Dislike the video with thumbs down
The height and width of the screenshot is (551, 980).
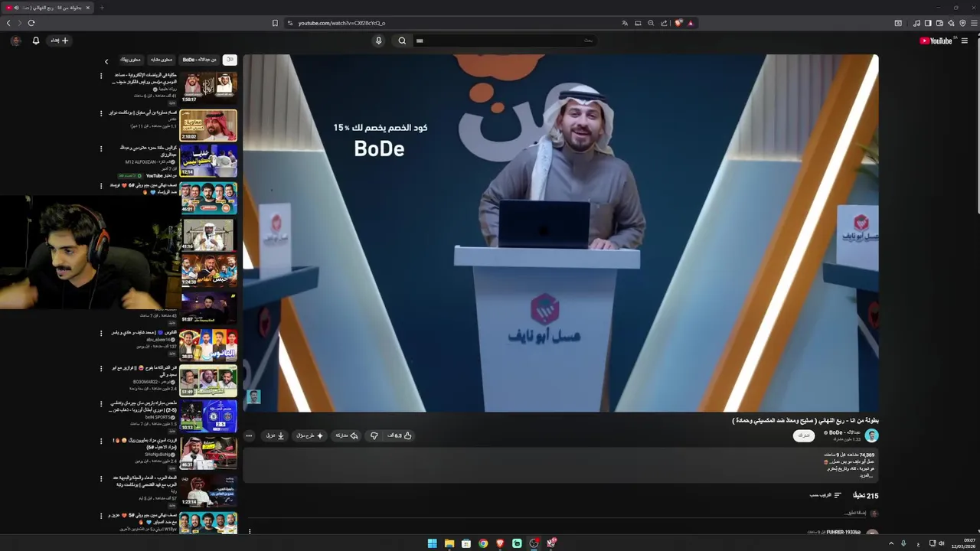click(x=374, y=435)
